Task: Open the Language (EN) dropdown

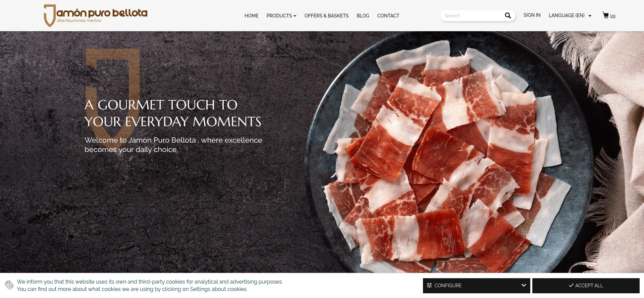Action: (x=570, y=15)
